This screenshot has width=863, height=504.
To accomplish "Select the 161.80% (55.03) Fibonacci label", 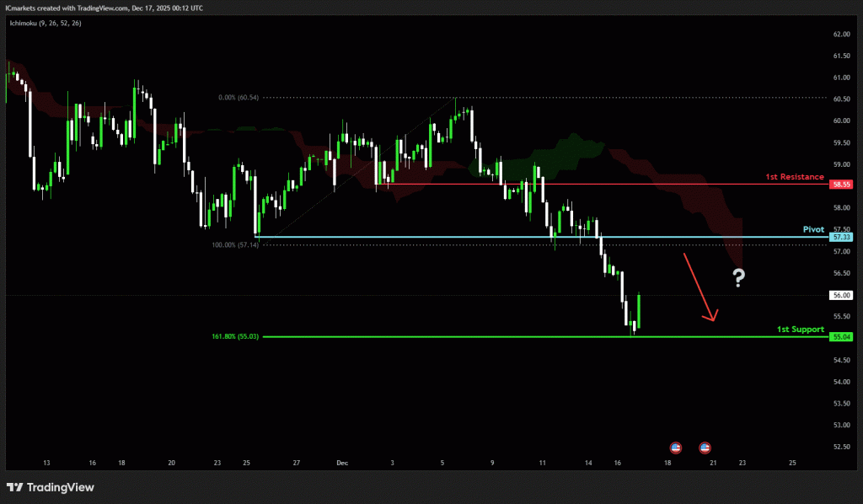I will click(236, 336).
